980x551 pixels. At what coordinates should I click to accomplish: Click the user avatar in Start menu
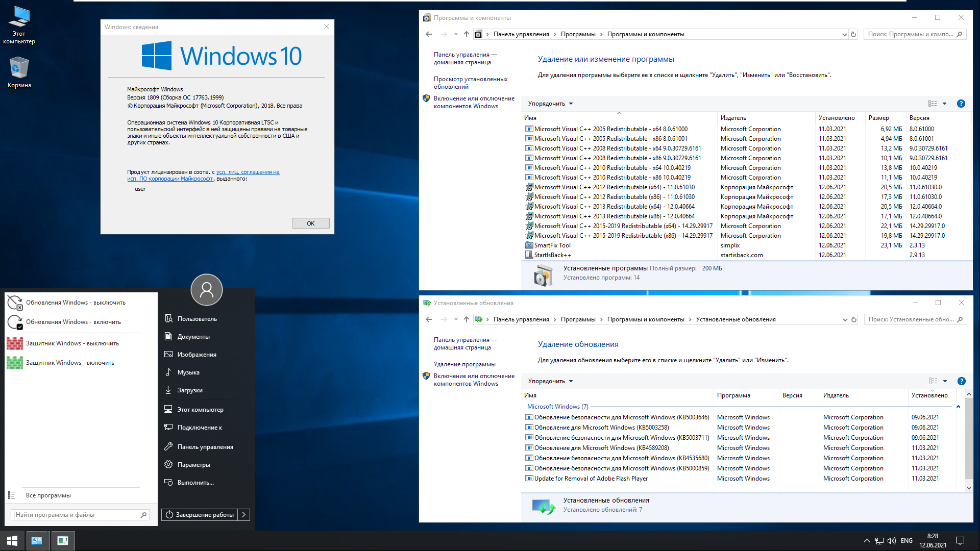click(206, 290)
